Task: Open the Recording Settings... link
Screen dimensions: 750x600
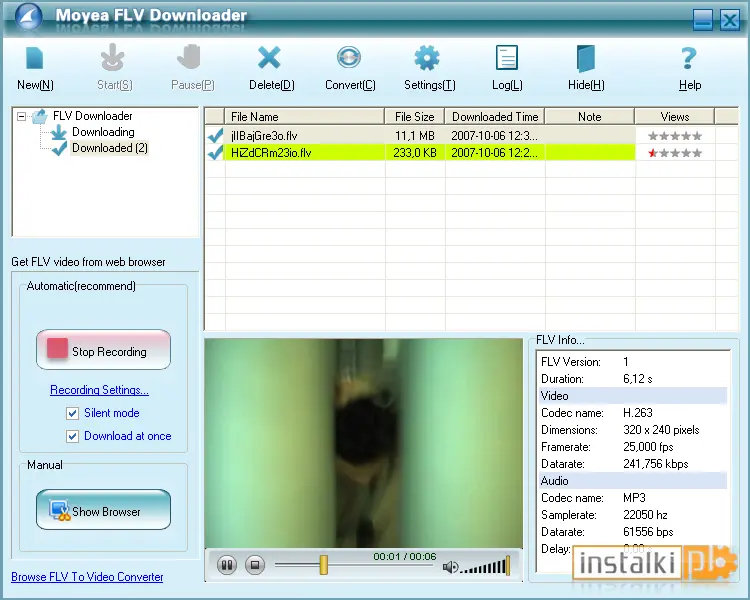Action: coord(99,390)
